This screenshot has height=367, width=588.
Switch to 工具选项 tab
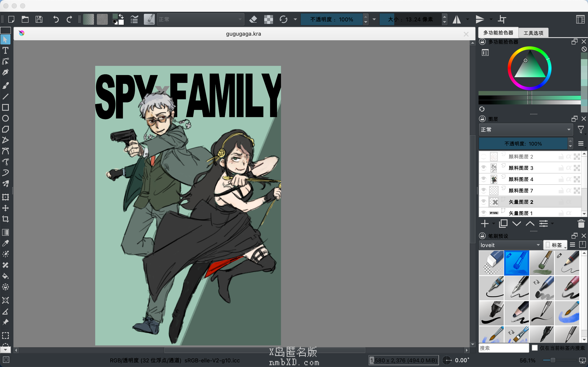(x=533, y=33)
